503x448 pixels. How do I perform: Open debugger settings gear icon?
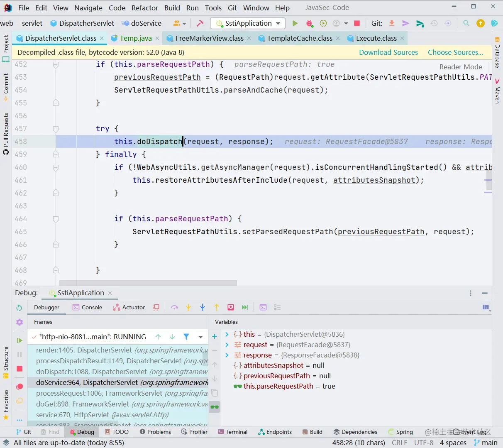click(19, 322)
